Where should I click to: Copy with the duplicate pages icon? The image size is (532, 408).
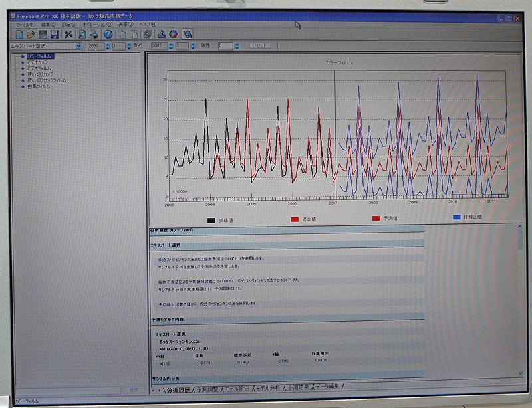click(x=122, y=35)
